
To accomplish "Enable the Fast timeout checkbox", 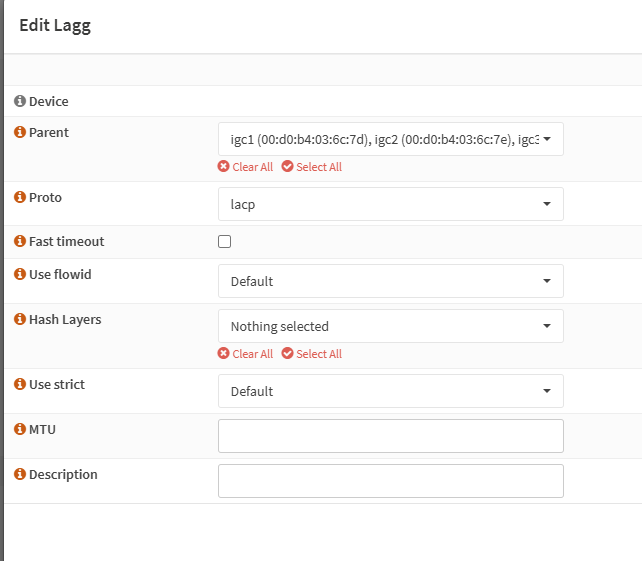I will (225, 242).
